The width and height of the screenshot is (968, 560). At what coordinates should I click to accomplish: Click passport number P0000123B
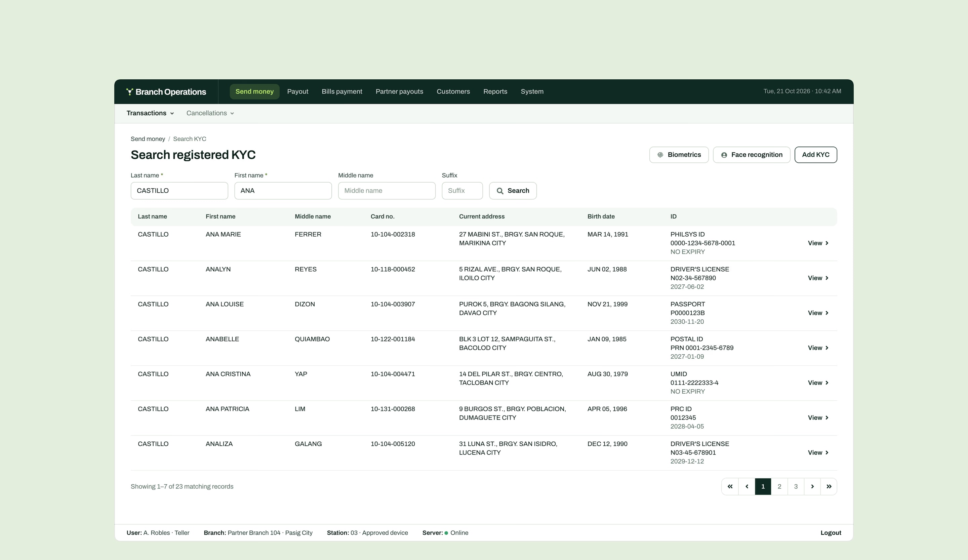coord(687,313)
